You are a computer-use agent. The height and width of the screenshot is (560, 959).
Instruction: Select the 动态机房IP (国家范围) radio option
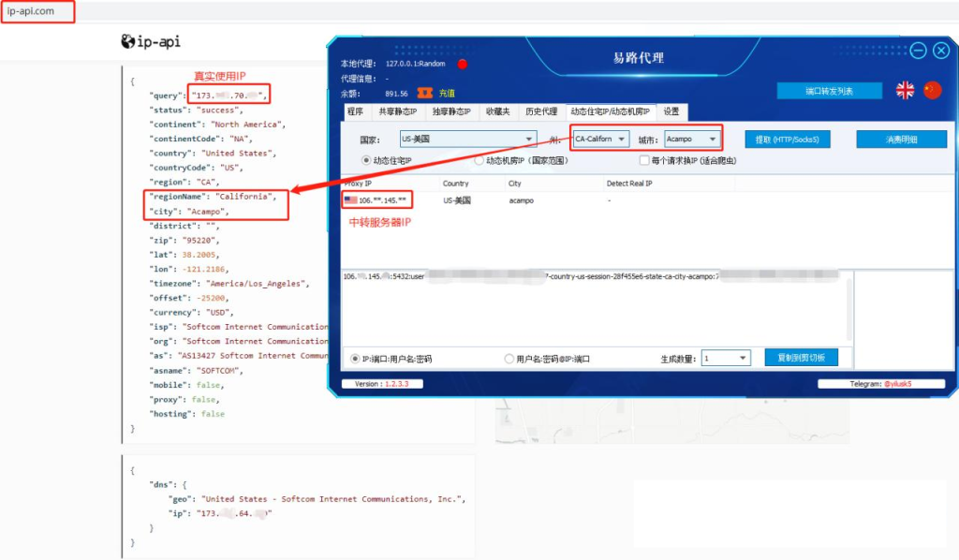479,160
